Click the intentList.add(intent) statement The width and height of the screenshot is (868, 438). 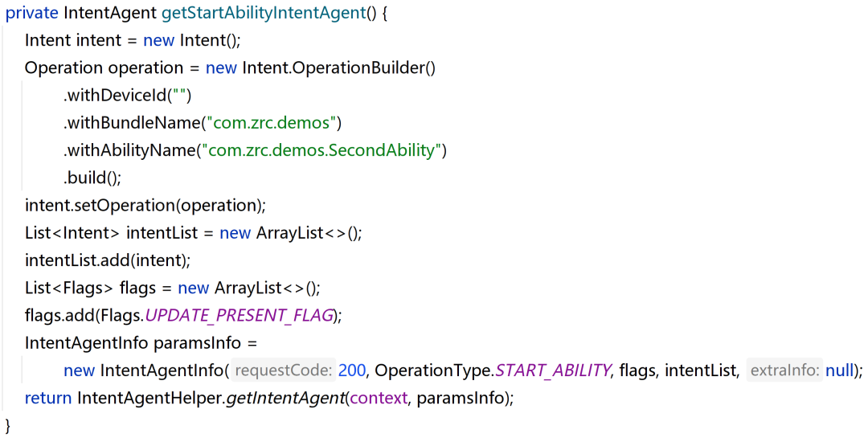[108, 260]
